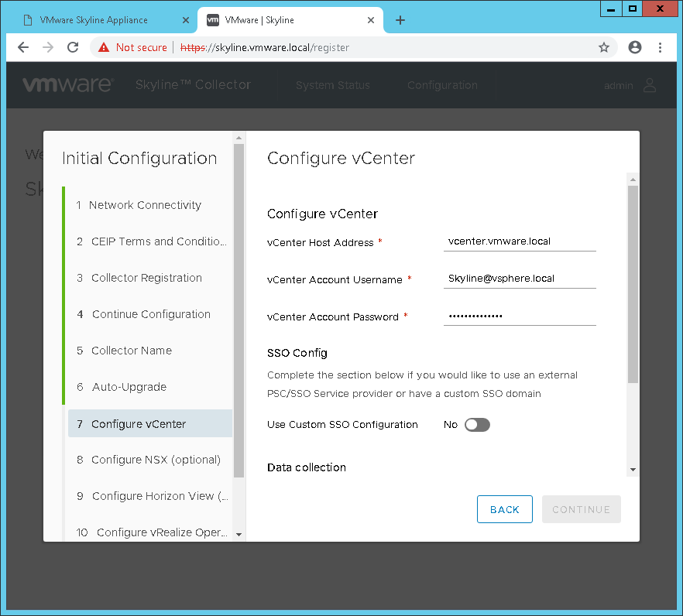Image resolution: width=683 pixels, height=616 pixels.
Task: Jump to step 8 Configure NSX (optional)
Action: pos(149,459)
